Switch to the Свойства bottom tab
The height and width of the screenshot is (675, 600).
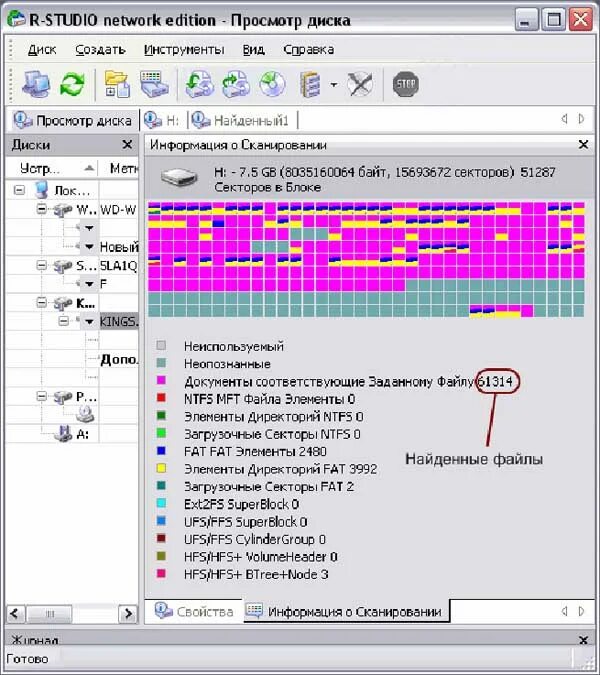click(x=194, y=611)
